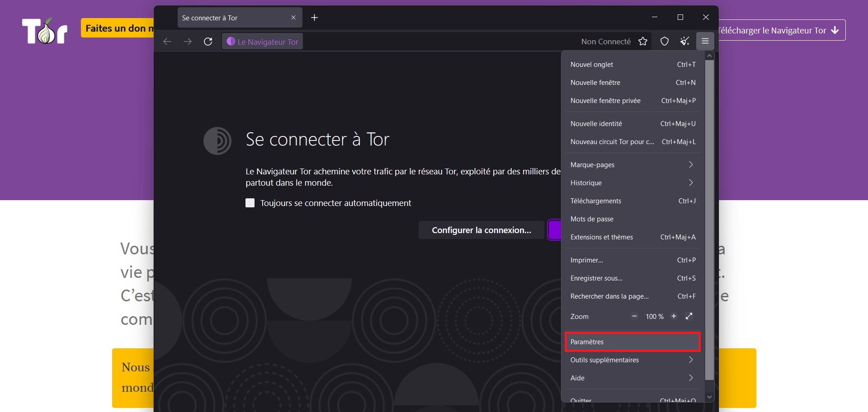Image resolution: width=868 pixels, height=412 pixels.
Task: Click Configurer la connexion button
Action: [x=481, y=230]
